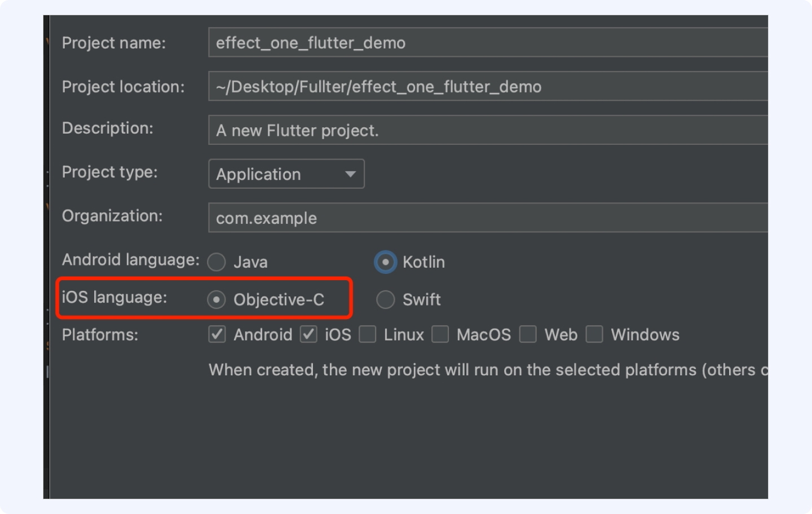Enable the Windows platform checkbox

tap(595, 334)
